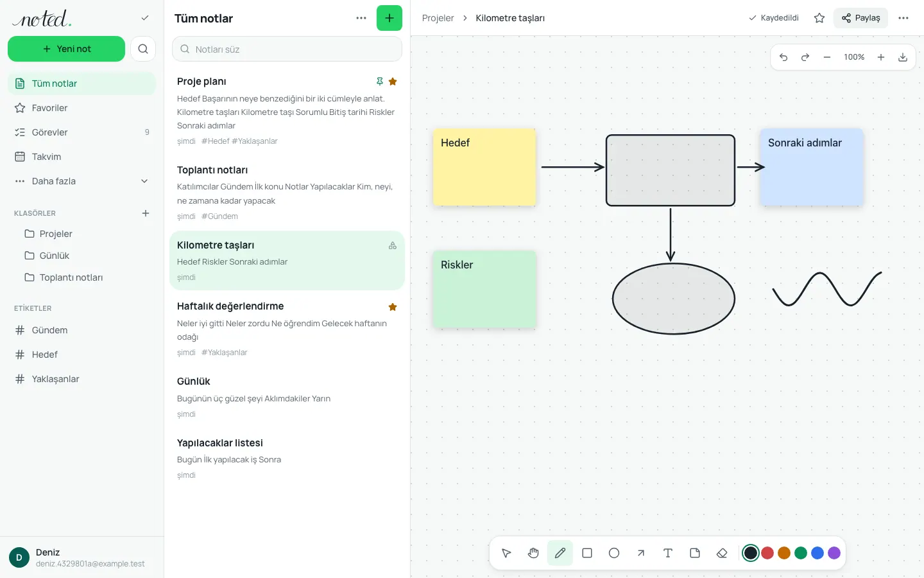Viewport: 924px width, 578px height.
Task: Filter by the Gündem tag
Action: coord(81,330)
